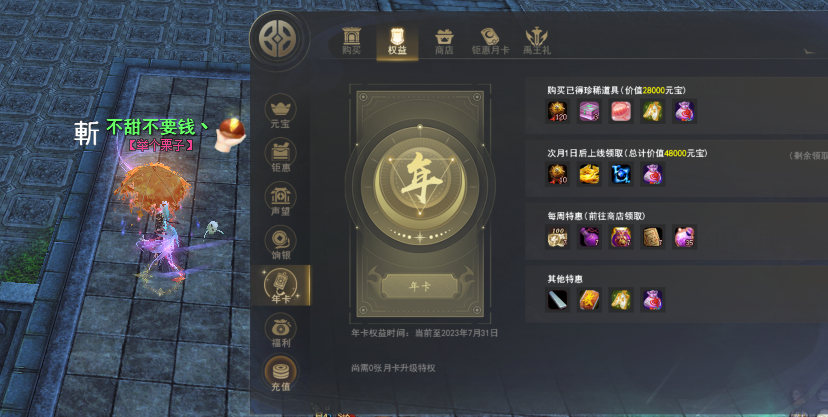Open the 元宝 sidebar section
Image resolution: width=828 pixels, height=417 pixels.
click(x=280, y=112)
